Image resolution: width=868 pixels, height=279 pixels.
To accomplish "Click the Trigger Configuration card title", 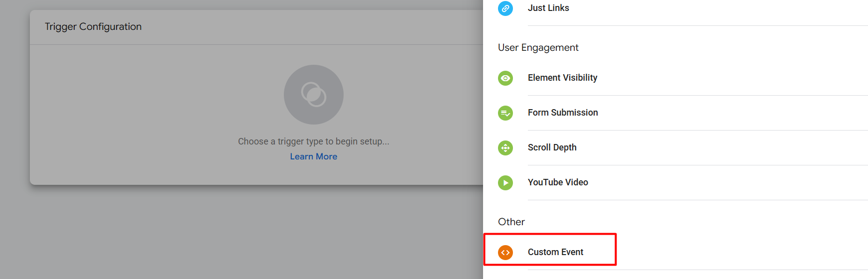I will click(x=93, y=27).
